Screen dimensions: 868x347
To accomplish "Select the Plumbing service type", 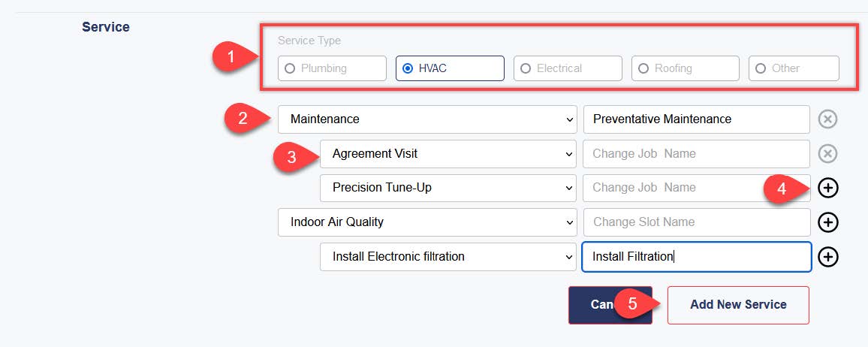I will (332, 68).
